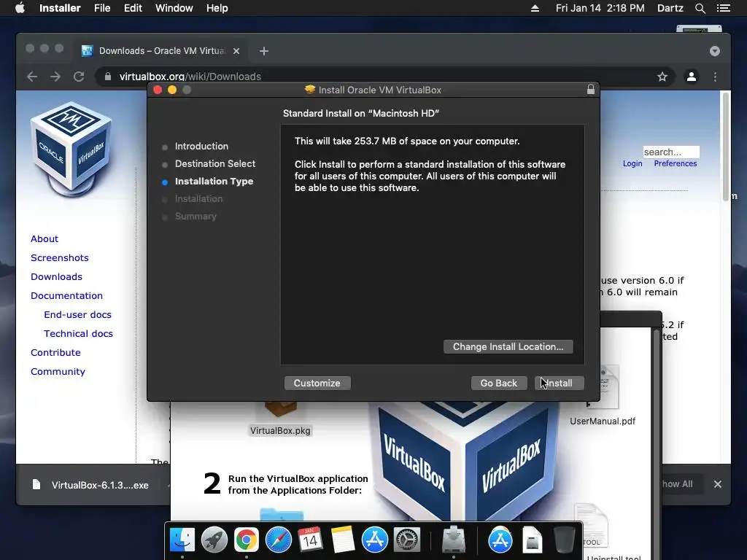Open Safari from the Dock
The image size is (747, 560).
tap(278, 540)
